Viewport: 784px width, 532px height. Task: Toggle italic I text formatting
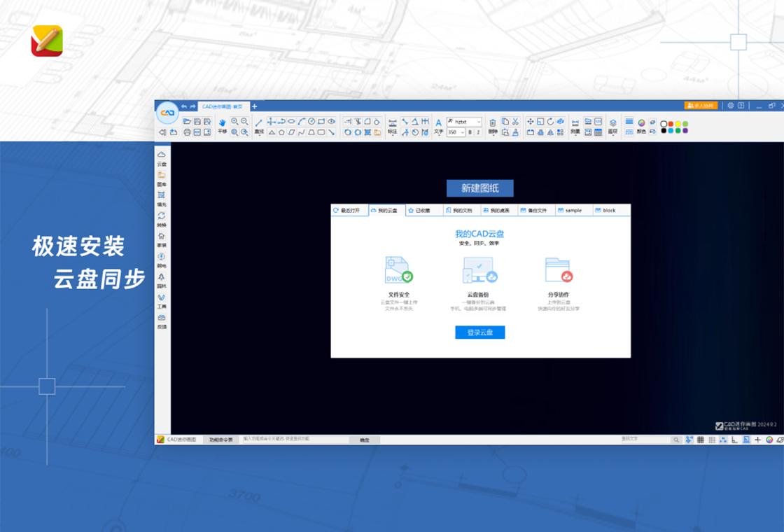tap(478, 132)
